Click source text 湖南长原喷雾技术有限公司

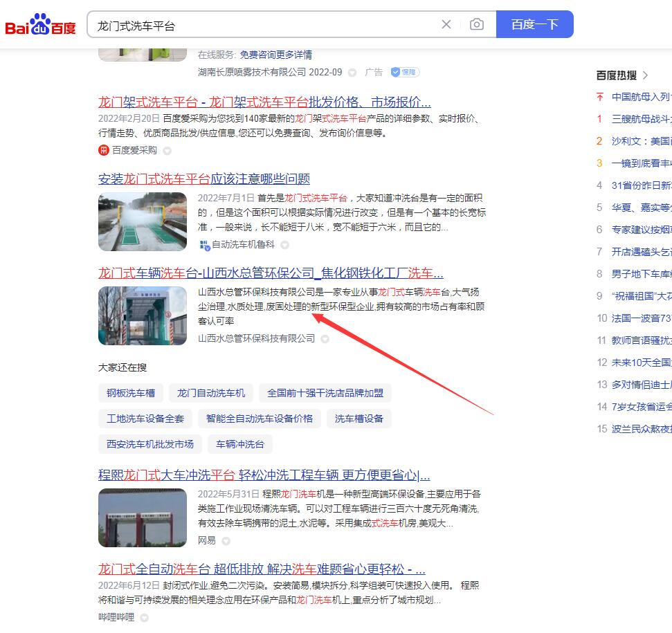point(252,72)
